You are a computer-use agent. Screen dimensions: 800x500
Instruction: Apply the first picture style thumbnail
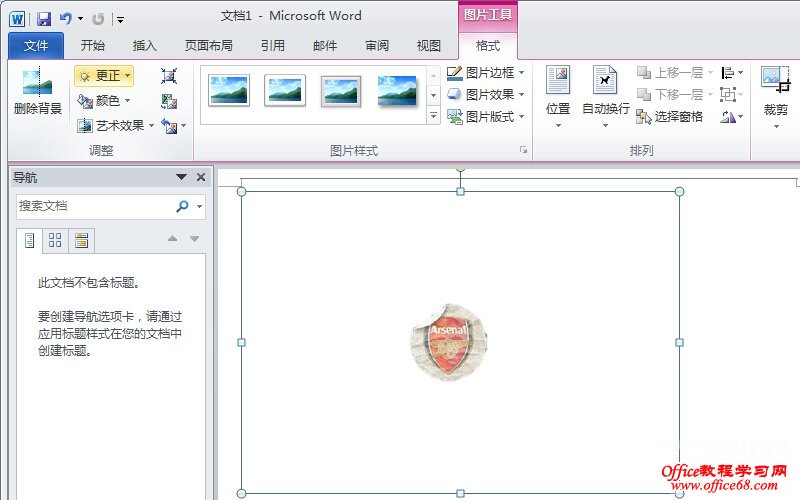click(x=229, y=90)
